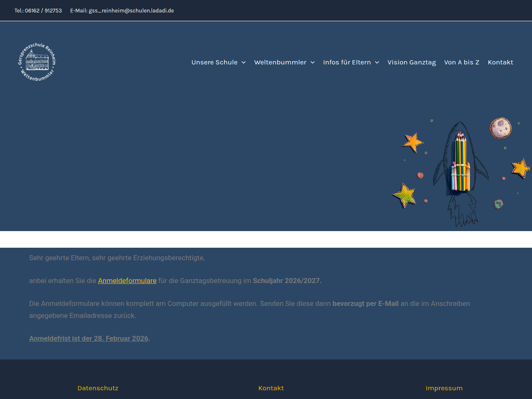The width and height of the screenshot is (532, 399).
Task: Open the Impressum footer link
Action: [x=444, y=388]
